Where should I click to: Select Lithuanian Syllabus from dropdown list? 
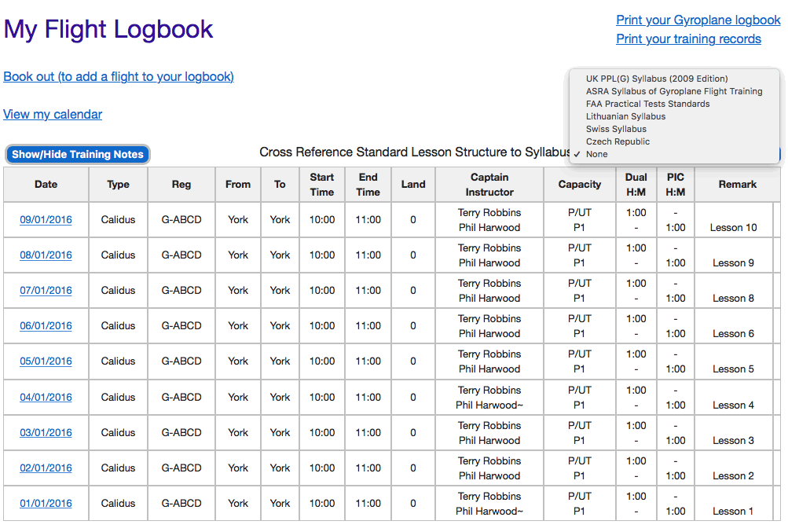pyautogui.click(x=625, y=116)
